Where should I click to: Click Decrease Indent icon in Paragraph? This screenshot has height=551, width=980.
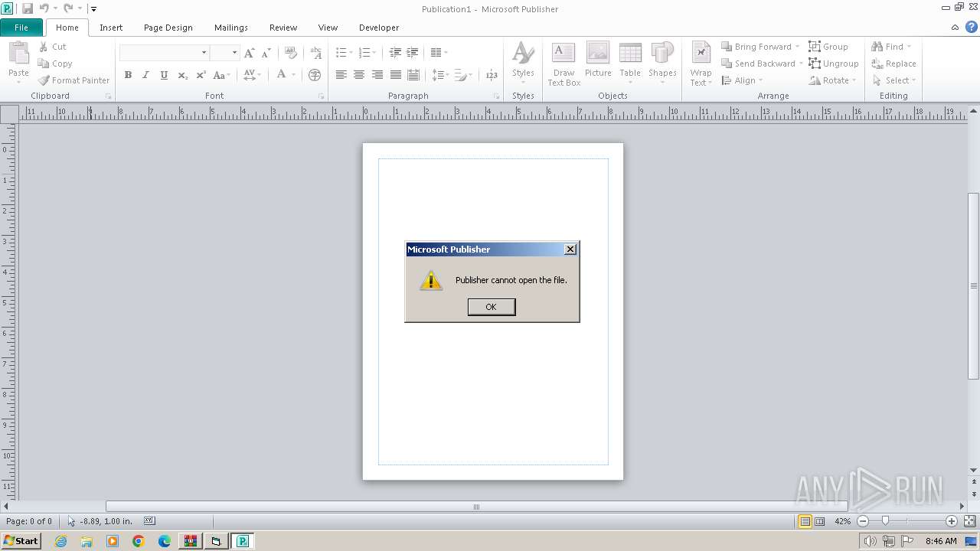pos(395,53)
